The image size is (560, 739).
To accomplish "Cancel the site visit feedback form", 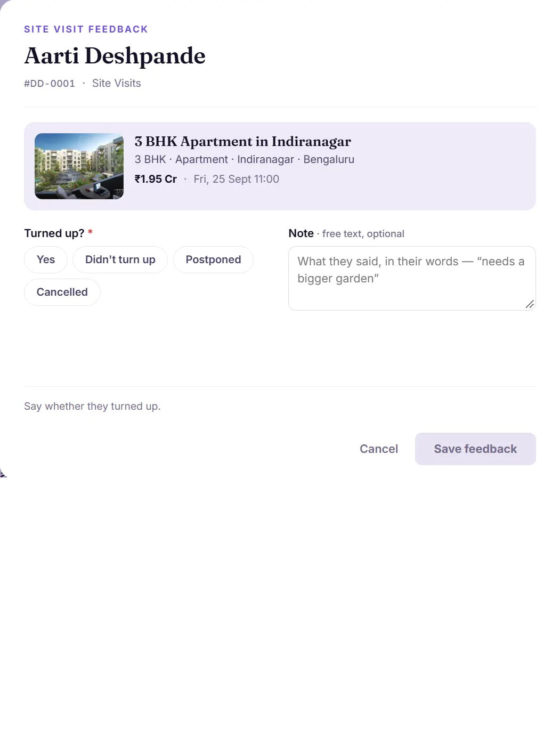I will pos(378,449).
